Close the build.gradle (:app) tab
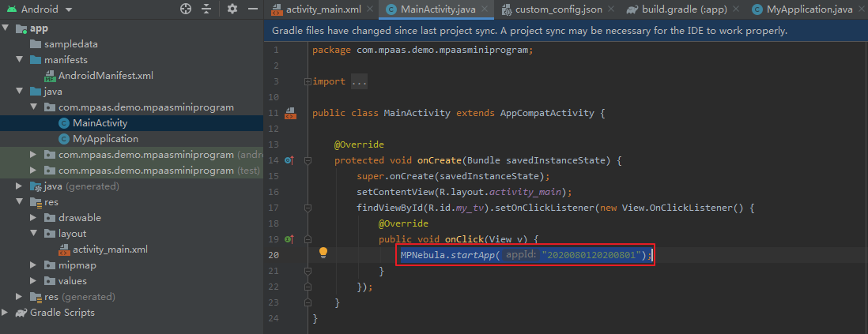The height and width of the screenshot is (334, 868). 735,9
